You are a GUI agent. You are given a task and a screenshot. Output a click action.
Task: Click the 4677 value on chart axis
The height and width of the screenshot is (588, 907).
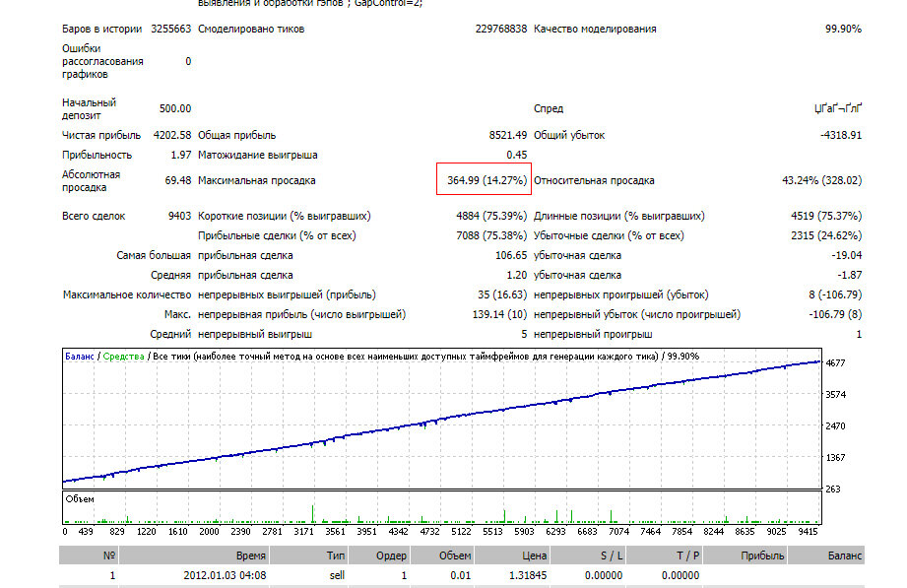pyautogui.click(x=835, y=363)
